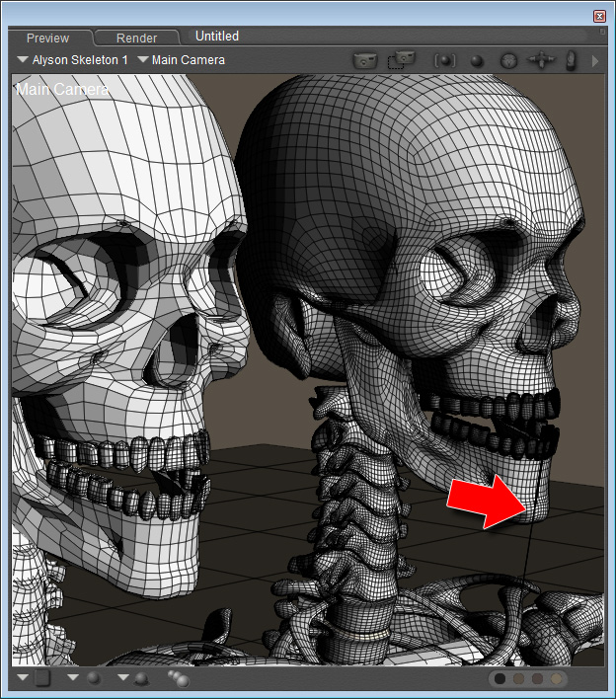Select the lightest tan color dot
The image size is (616, 699).
click(x=557, y=679)
